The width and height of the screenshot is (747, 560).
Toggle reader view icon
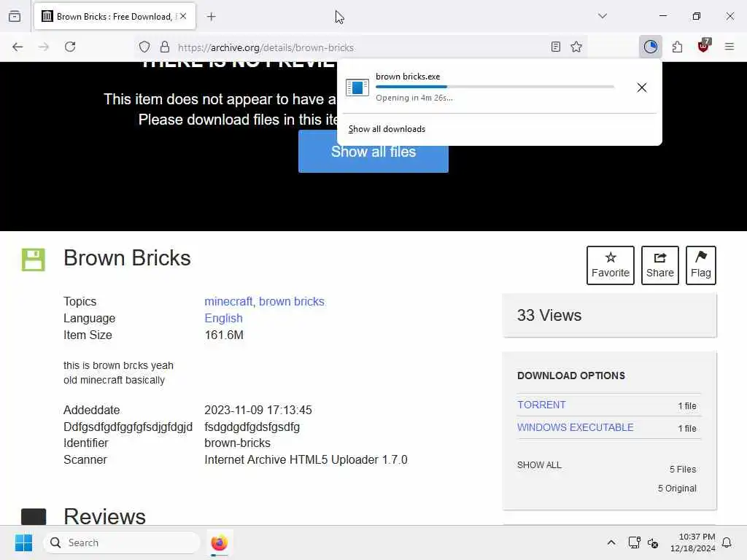[x=555, y=47]
